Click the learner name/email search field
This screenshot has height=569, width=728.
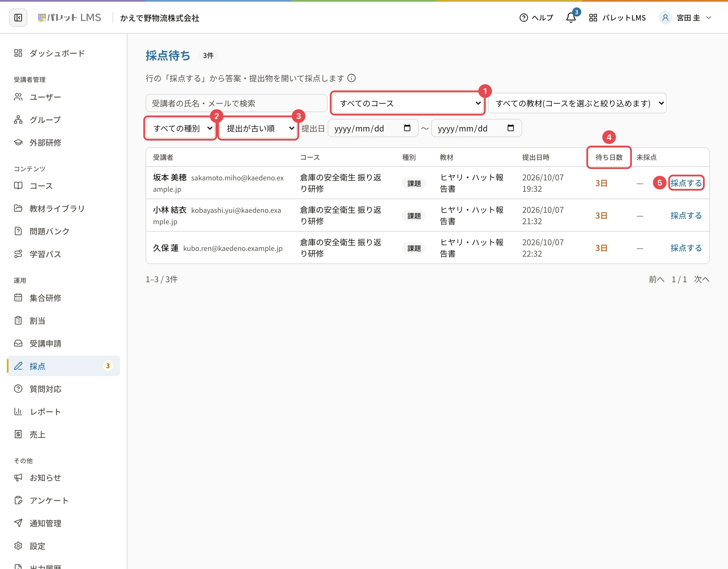click(236, 103)
